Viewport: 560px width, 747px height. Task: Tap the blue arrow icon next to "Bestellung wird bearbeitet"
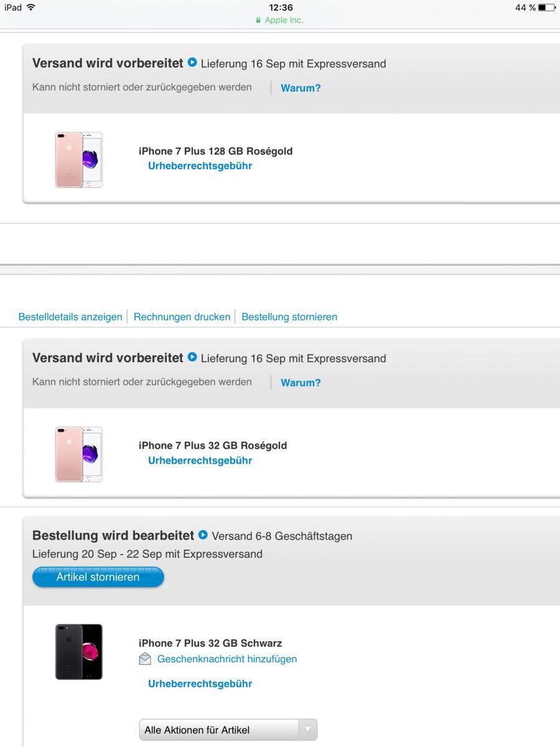coord(203,535)
